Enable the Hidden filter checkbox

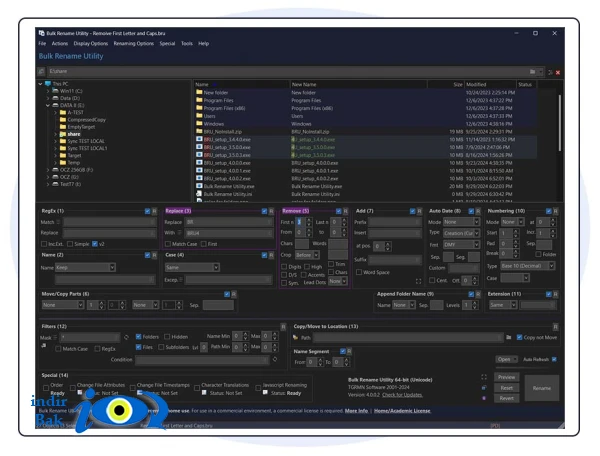pos(167,337)
